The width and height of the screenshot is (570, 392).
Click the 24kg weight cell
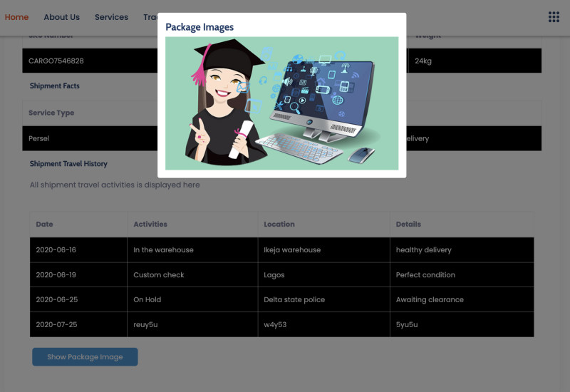[423, 61]
